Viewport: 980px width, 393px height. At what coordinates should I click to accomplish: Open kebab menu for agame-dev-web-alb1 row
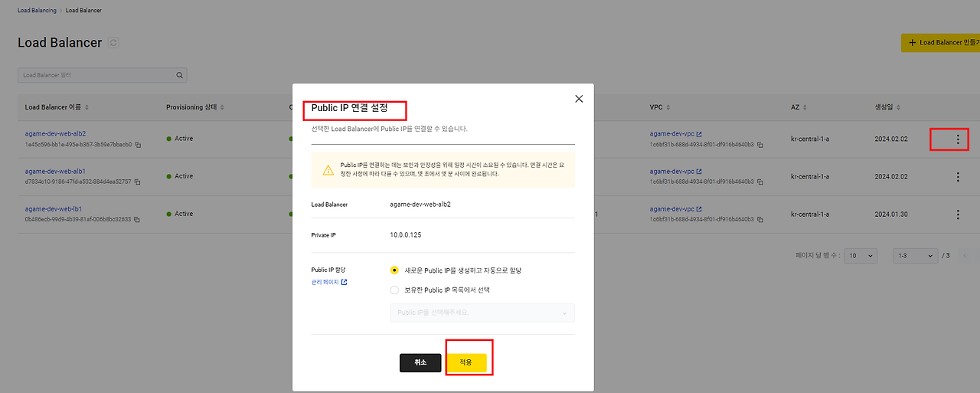[x=958, y=177]
